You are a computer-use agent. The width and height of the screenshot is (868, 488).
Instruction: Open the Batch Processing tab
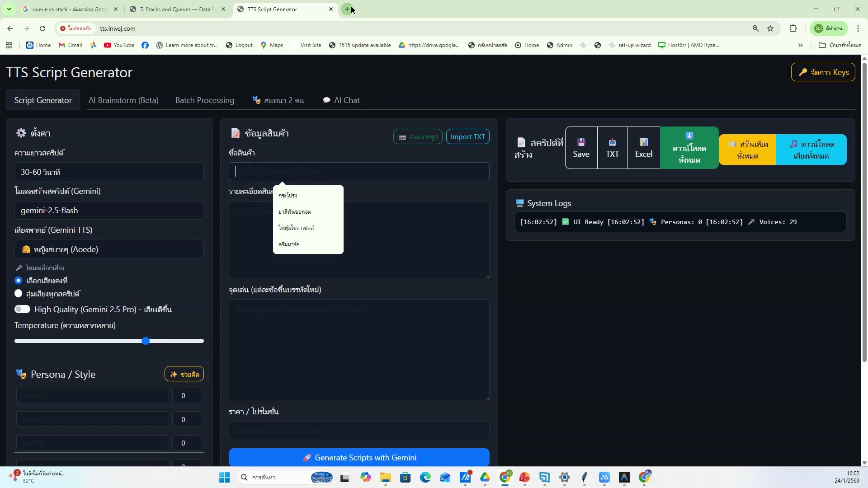click(204, 100)
